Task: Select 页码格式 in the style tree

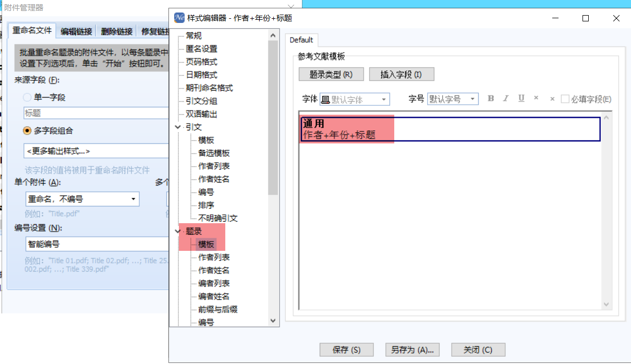Action: click(201, 62)
